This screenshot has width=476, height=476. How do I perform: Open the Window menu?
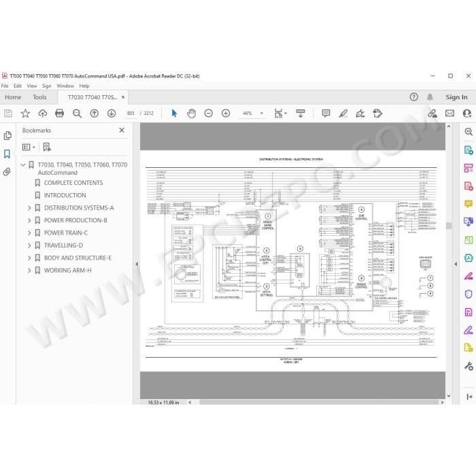tap(65, 86)
